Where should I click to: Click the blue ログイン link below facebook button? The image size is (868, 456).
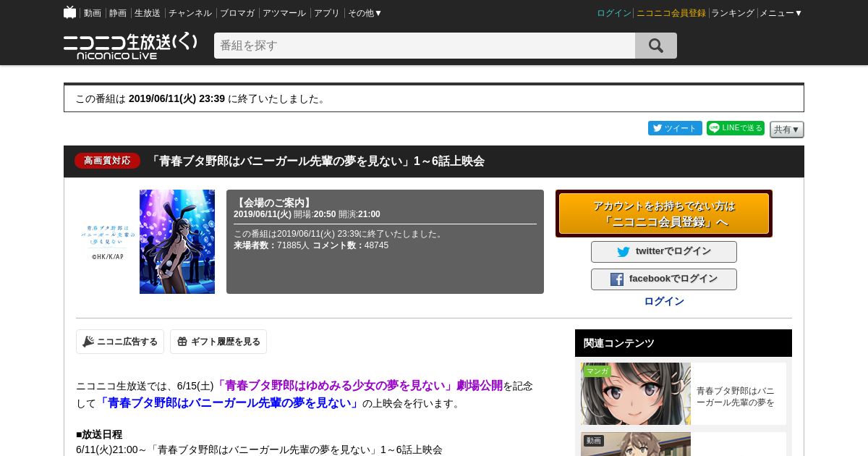(664, 301)
